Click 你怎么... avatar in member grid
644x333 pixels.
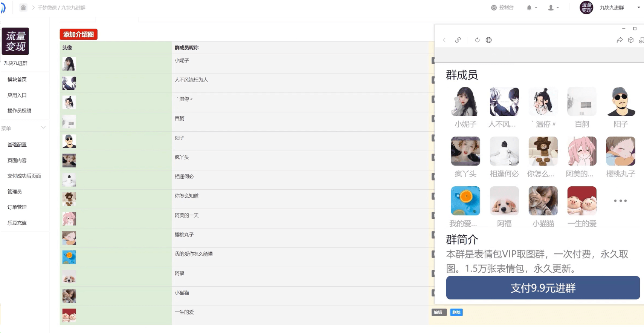(x=543, y=151)
